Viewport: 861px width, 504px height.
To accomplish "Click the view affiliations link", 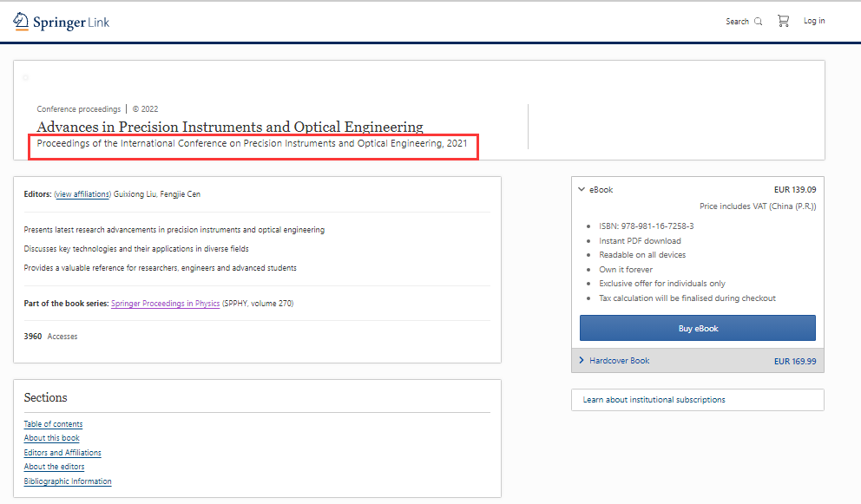I will pyautogui.click(x=82, y=194).
